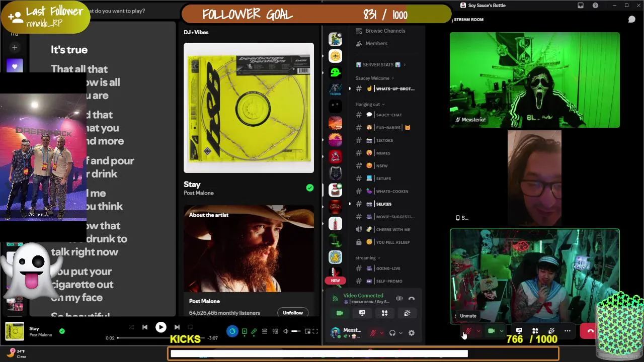
Task: Toggle shuffle in the Spotify player
Action: (x=131, y=327)
